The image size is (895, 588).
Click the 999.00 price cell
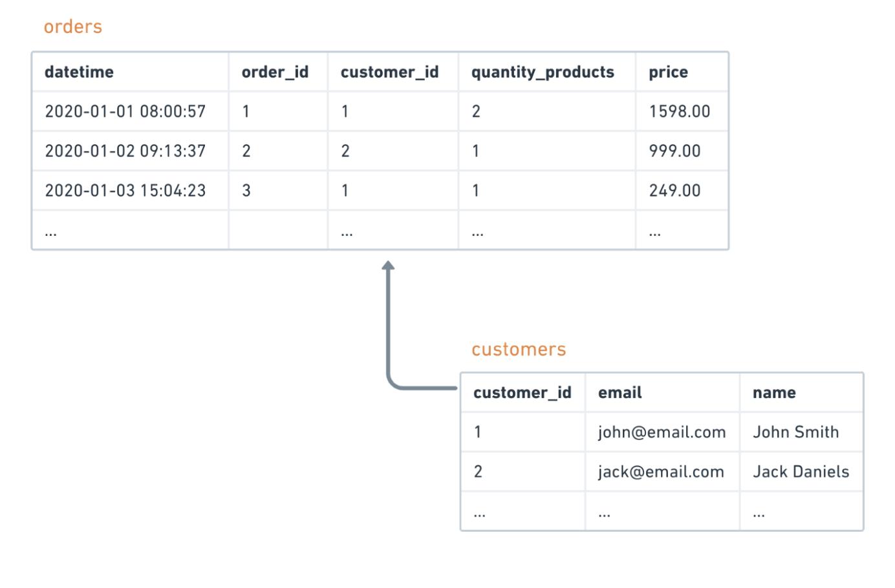point(674,151)
